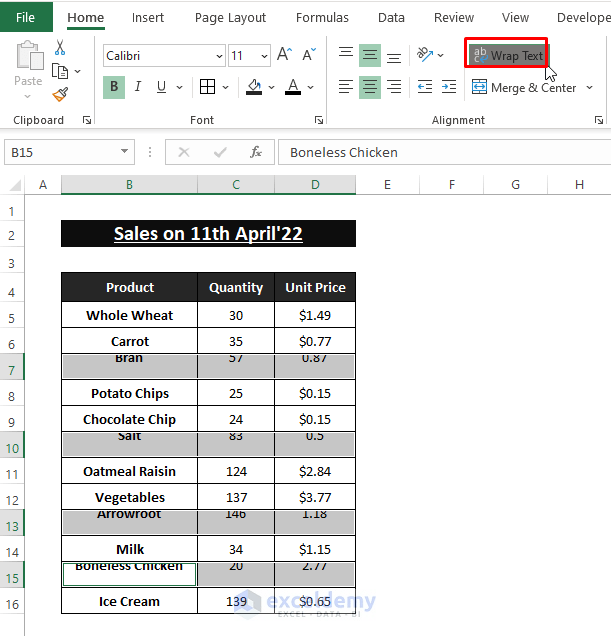Viewport: 611px width, 636px height.
Task: Select row 7 header
Action: pos(12,367)
